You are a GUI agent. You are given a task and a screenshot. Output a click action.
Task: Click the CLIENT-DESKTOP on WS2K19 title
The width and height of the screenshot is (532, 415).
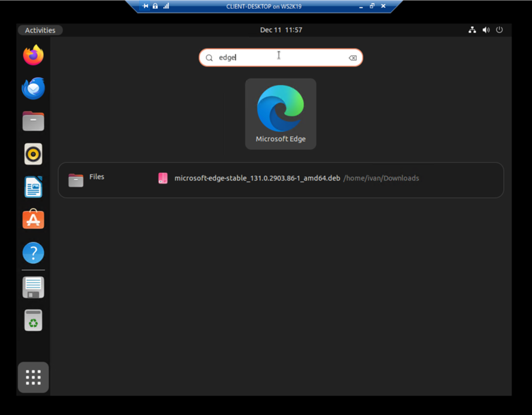tap(264, 6)
